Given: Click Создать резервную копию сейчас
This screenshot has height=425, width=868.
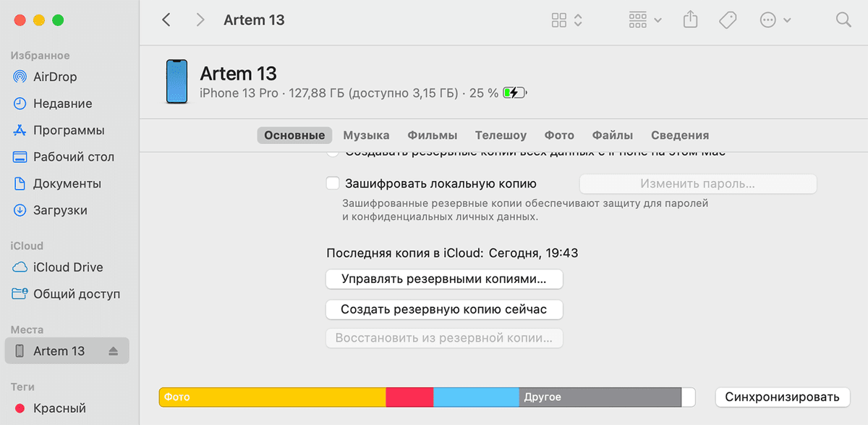Looking at the screenshot, I should click(x=444, y=310).
